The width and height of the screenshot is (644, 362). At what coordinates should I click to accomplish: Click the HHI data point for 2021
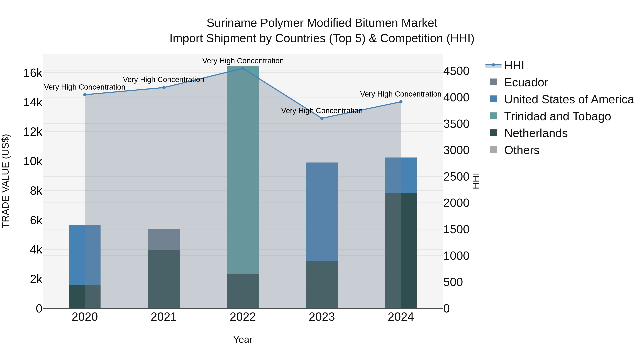tap(164, 87)
